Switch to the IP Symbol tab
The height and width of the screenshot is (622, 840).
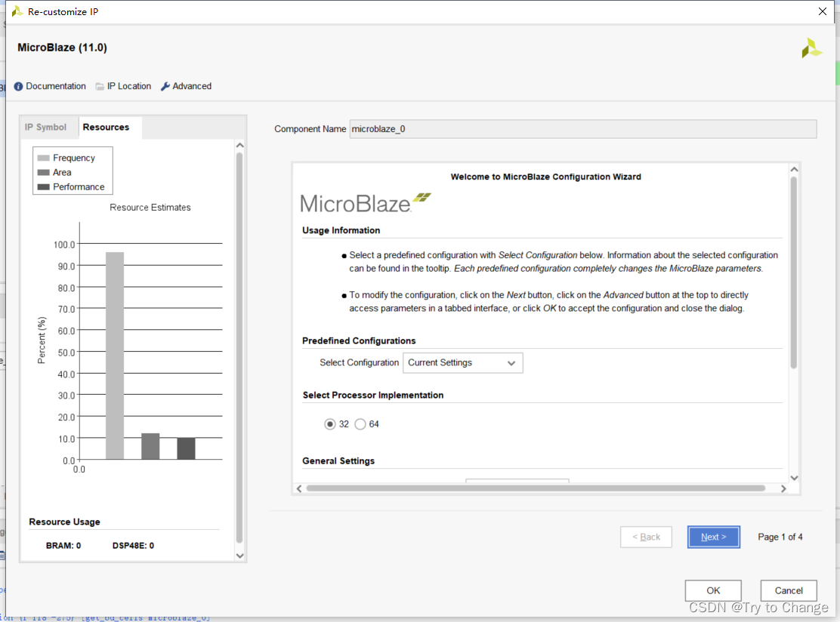(48, 127)
